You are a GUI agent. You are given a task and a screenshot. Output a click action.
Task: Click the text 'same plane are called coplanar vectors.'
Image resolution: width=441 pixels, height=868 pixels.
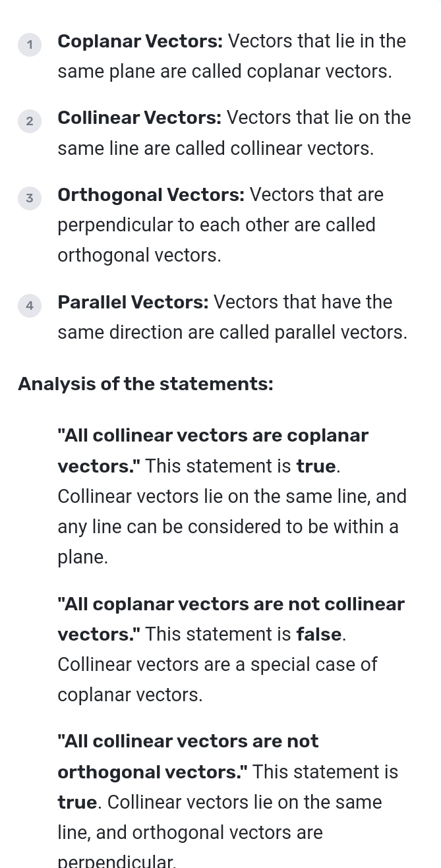[x=224, y=71]
